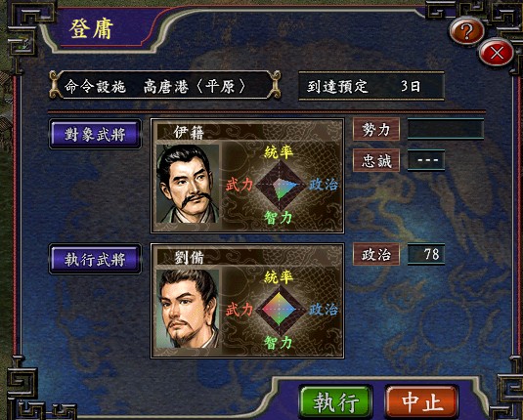Screen dimensions: 523x420
Task: Click the 勢力 label box
Action: point(376,129)
